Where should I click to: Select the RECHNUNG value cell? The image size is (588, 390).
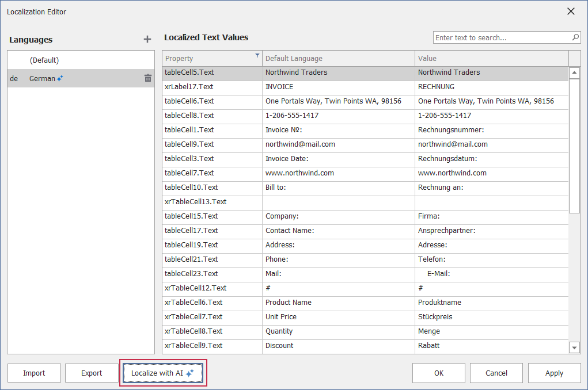(491, 87)
